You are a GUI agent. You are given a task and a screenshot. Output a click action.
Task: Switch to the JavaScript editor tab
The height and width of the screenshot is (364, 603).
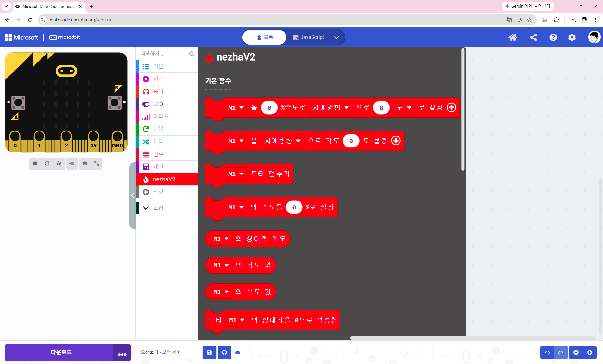(x=308, y=37)
